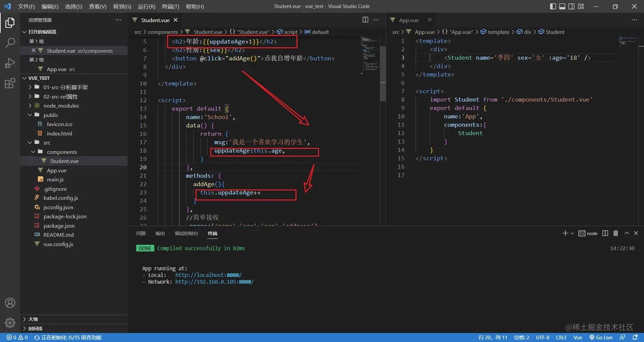Open more actions for Student.vue editor group
The height and width of the screenshot is (342, 644).
[376, 20]
